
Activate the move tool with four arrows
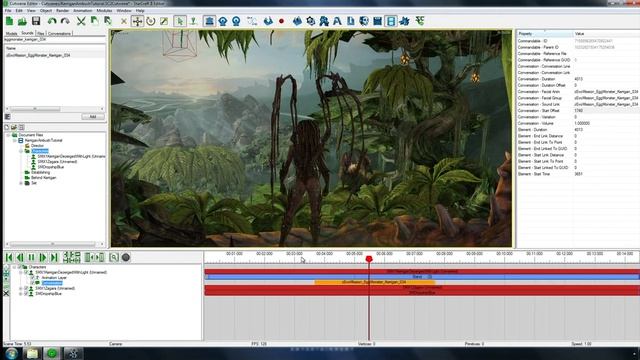coord(138,21)
